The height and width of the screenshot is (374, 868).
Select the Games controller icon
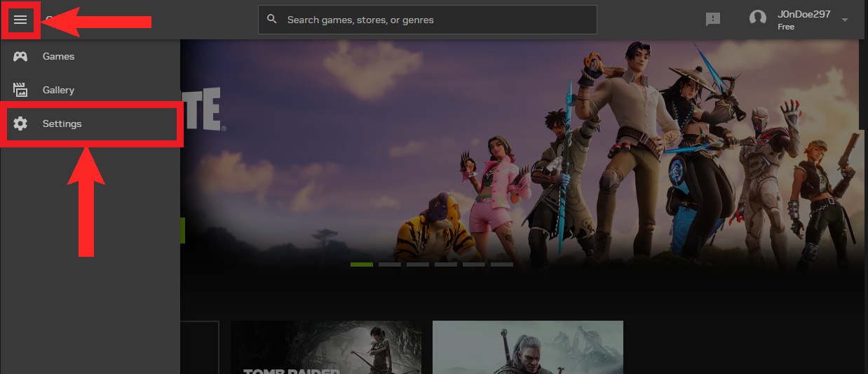(x=20, y=56)
